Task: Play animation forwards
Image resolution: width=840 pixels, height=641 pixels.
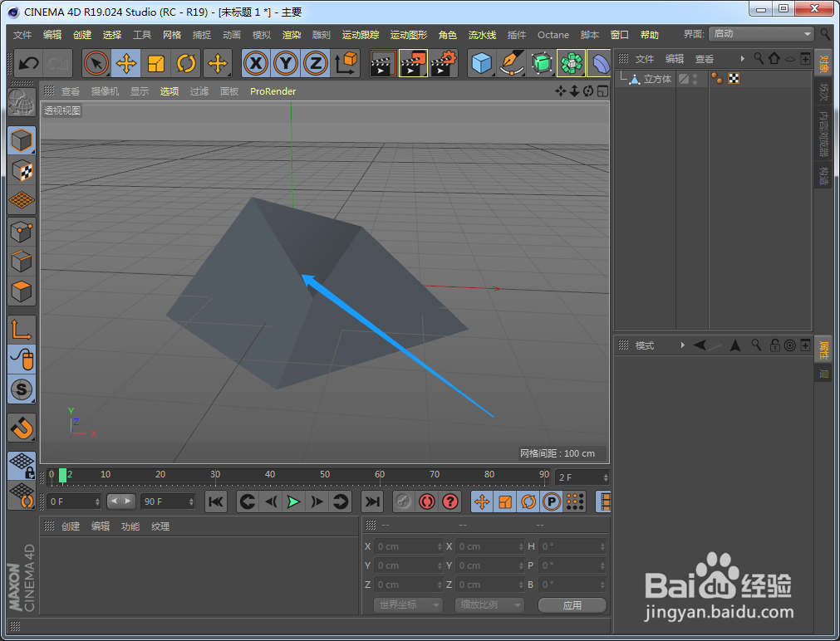Action: [x=293, y=502]
